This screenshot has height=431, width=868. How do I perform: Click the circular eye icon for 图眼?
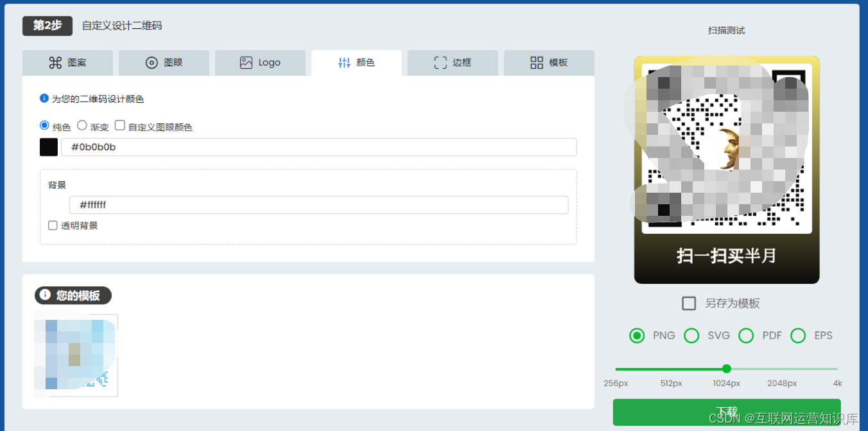(x=152, y=62)
